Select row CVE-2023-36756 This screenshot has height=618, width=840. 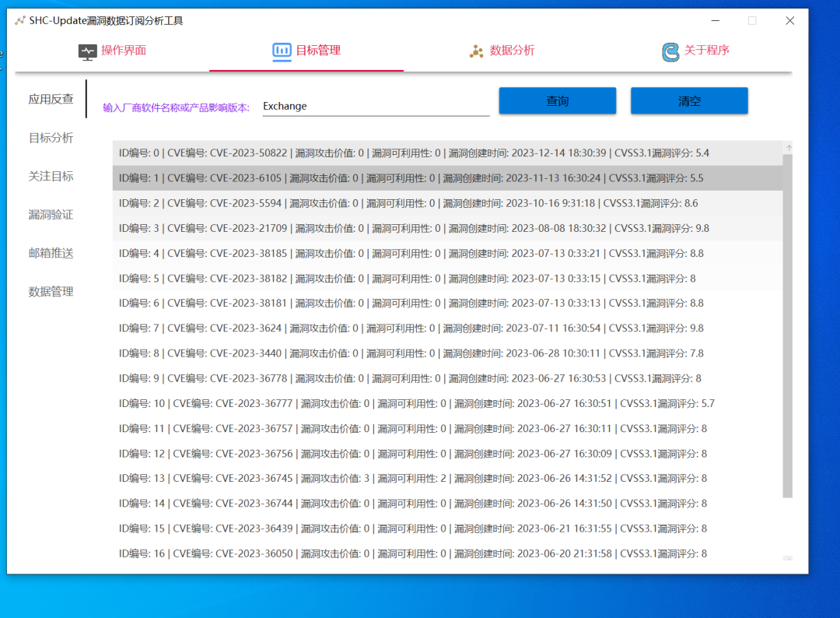tap(447, 454)
